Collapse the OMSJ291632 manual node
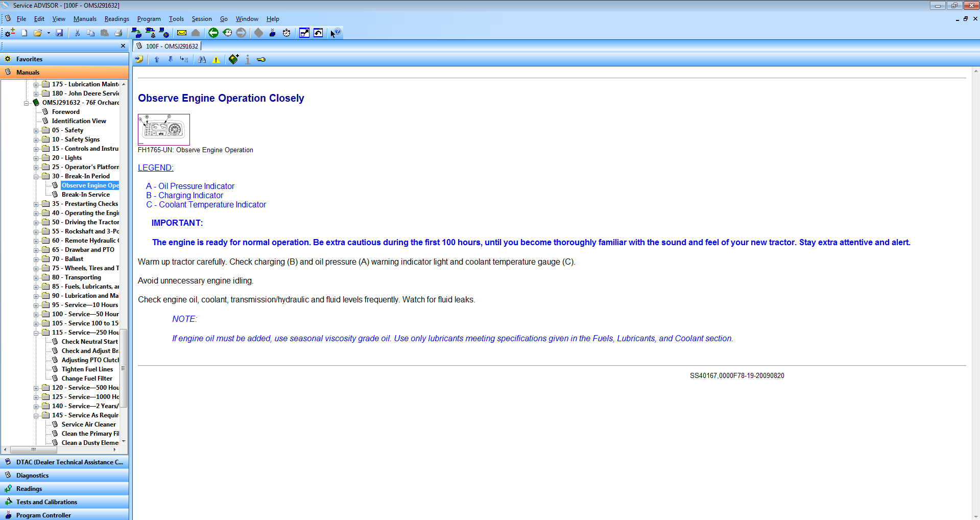The height and width of the screenshot is (520, 980). pyautogui.click(x=27, y=103)
